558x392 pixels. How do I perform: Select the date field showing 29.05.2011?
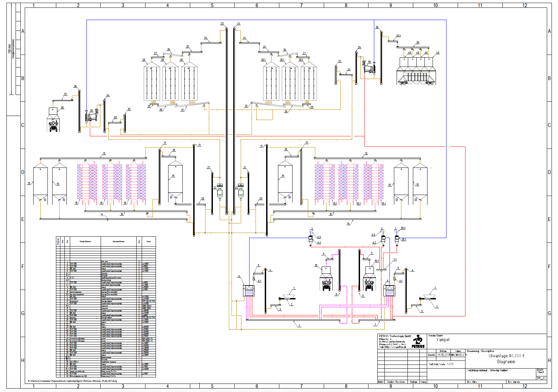coord(443,355)
